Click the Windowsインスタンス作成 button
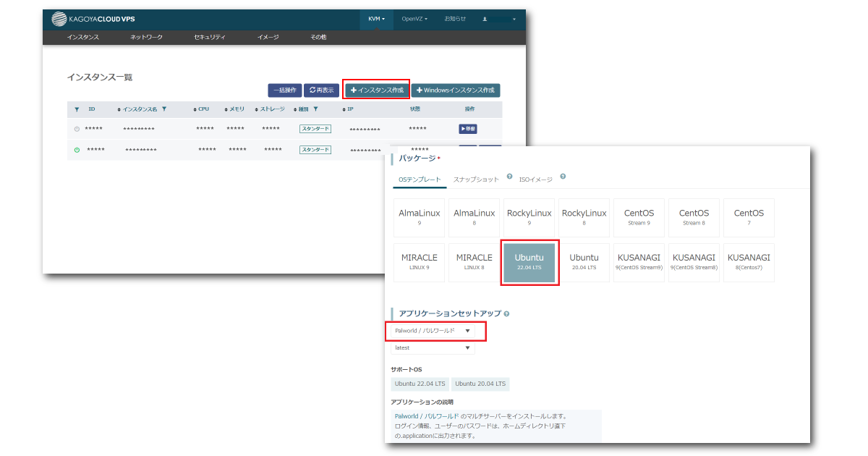The height and width of the screenshot is (456, 868). pos(455,90)
